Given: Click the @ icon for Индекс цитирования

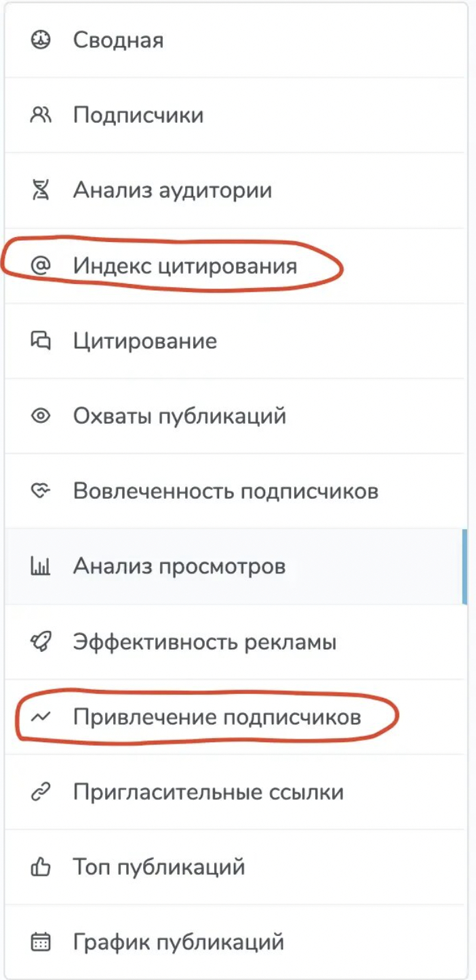Looking at the screenshot, I should tap(41, 266).
